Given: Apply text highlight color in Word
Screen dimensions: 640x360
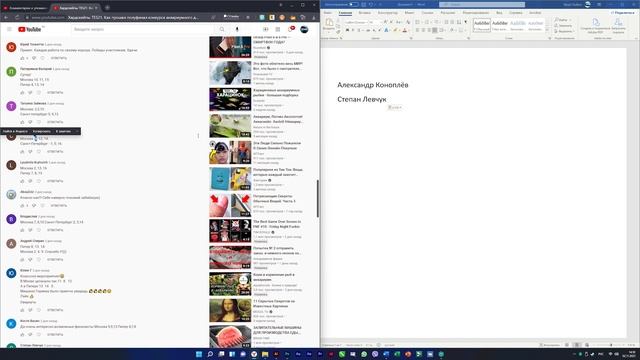Looking at the screenshot, I should [396, 30].
